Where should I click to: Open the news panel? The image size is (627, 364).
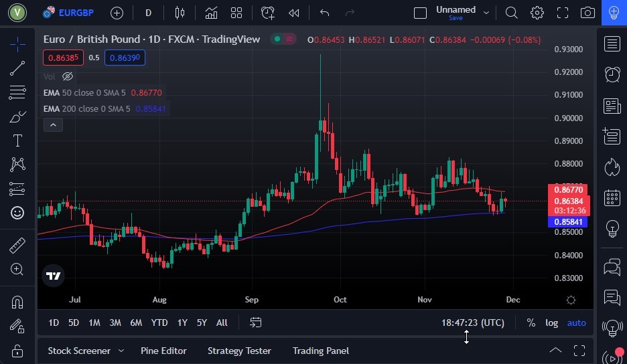612,106
